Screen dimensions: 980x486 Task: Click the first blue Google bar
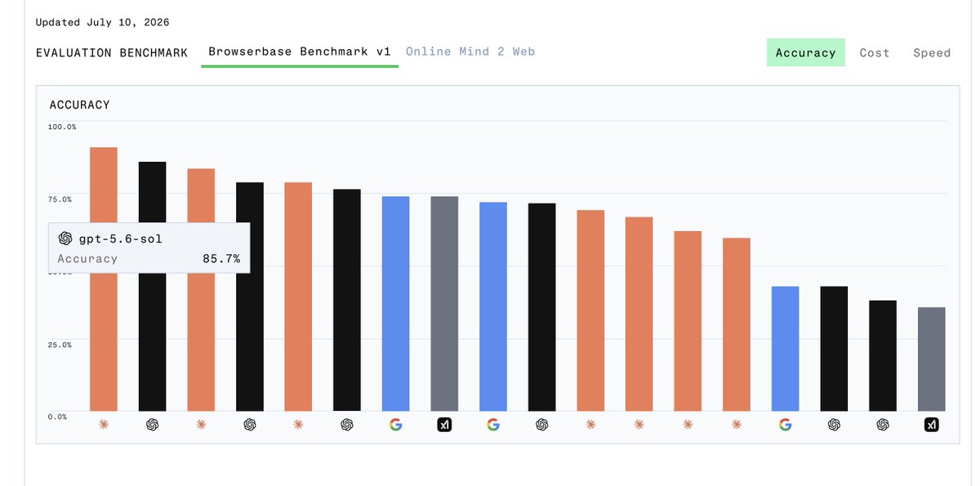pyautogui.click(x=396, y=304)
